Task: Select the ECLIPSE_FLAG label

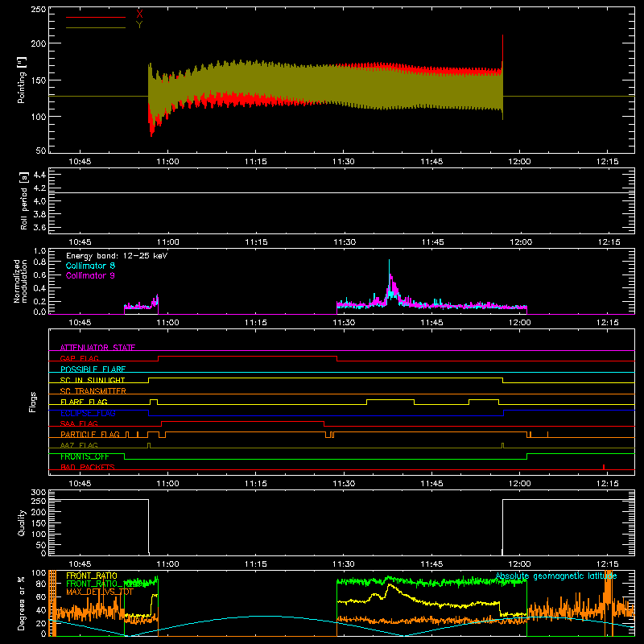Action: (88, 413)
